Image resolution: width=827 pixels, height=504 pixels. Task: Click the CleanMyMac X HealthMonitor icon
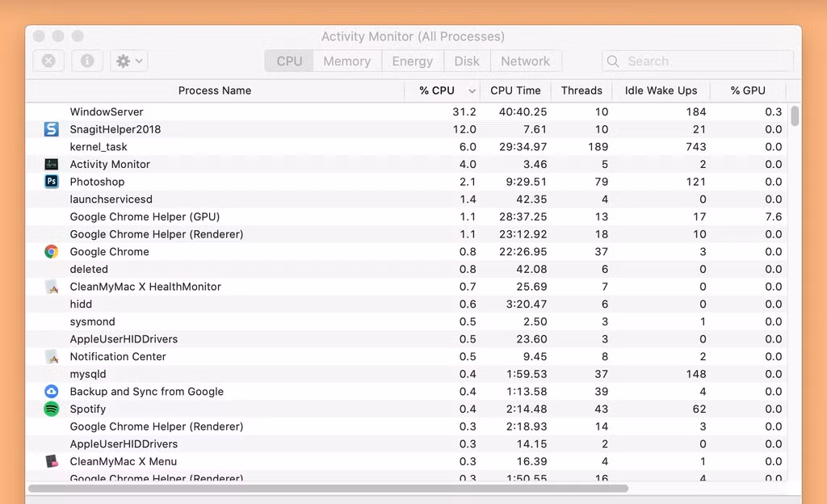[x=51, y=286]
